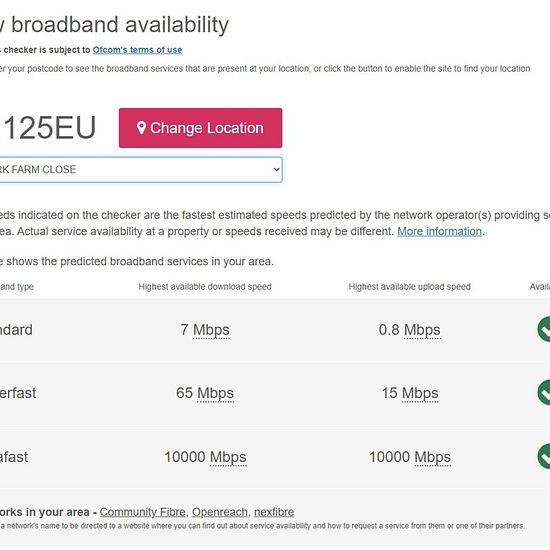This screenshot has height=550, width=550.
Task: Open Ofcom's terms of use link
Action: [137, 50]
